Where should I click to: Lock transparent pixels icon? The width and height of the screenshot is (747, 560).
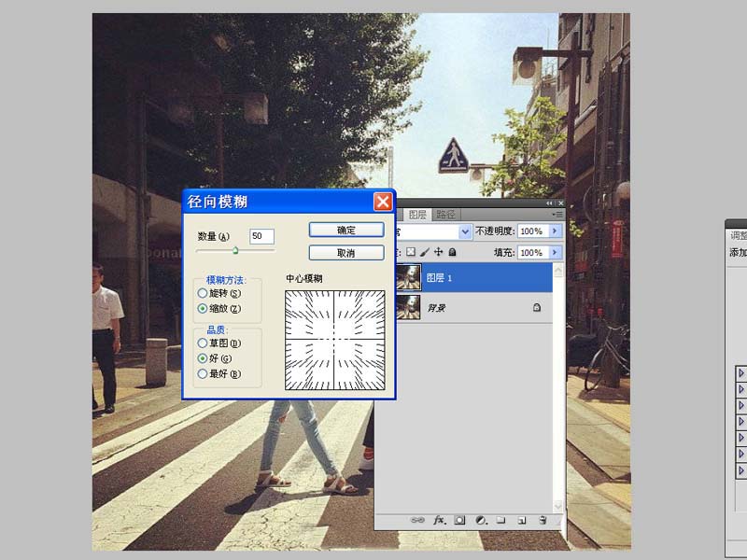click(411, 252)
